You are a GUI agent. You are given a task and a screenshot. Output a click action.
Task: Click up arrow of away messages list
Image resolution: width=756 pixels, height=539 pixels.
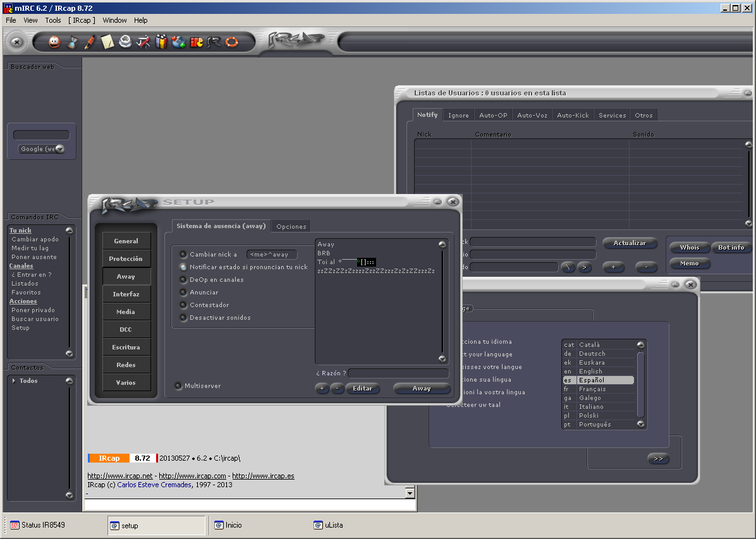click(x=442, y=245)
